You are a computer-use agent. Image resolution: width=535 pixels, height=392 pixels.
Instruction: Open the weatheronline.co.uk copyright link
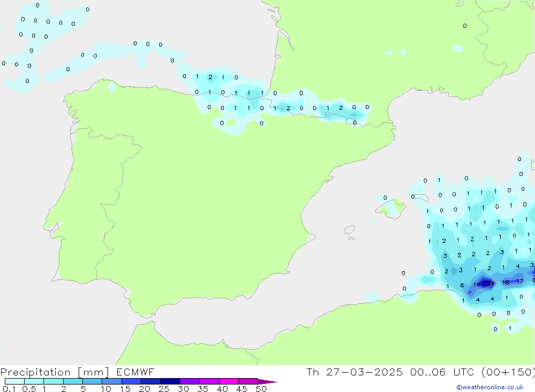point(490,387)
